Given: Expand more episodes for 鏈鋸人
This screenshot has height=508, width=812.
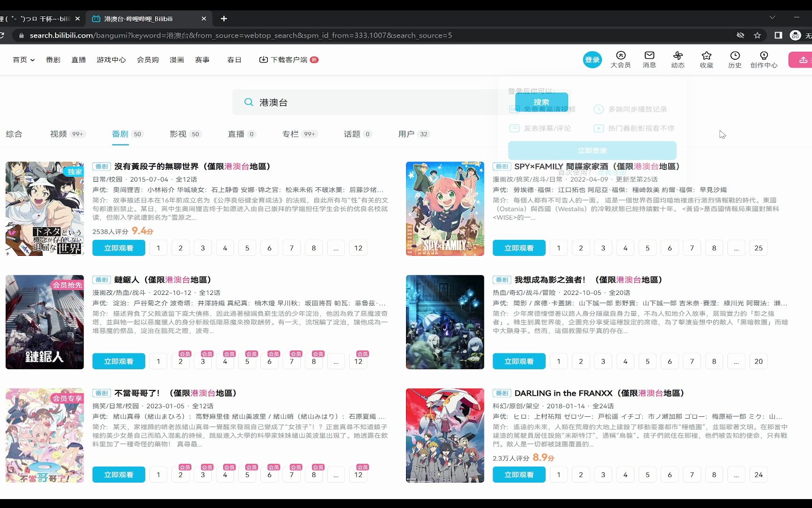Looking at the screenshot, I should coord(336,361).
